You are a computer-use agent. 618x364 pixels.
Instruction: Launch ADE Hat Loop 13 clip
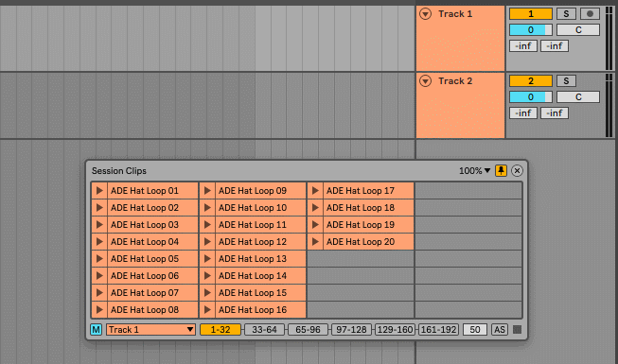[207, 258]
